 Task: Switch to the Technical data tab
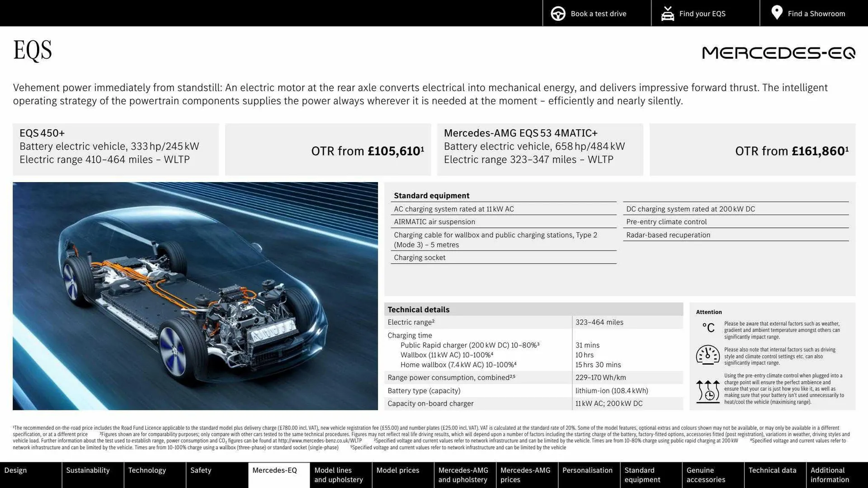coord(774,475)
